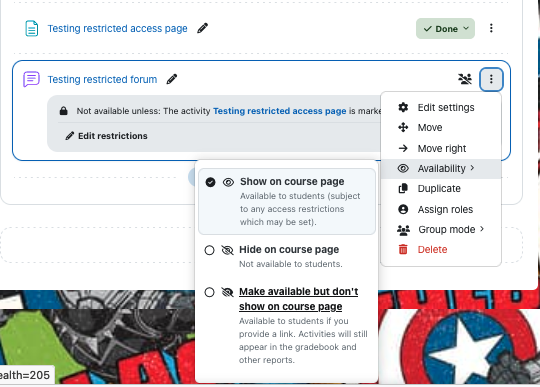Click the red Delete menu entry

(x=441, y=250)
